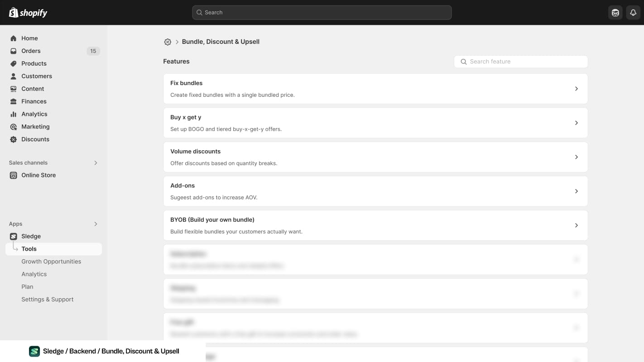Screen dimensions: 644x362
Task: Select the Fix bundles title
Action: [x=186, y=83]
